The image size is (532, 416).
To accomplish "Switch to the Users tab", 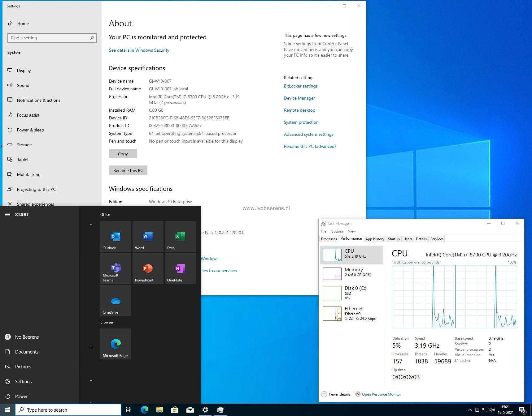I will tap(408, 239).
